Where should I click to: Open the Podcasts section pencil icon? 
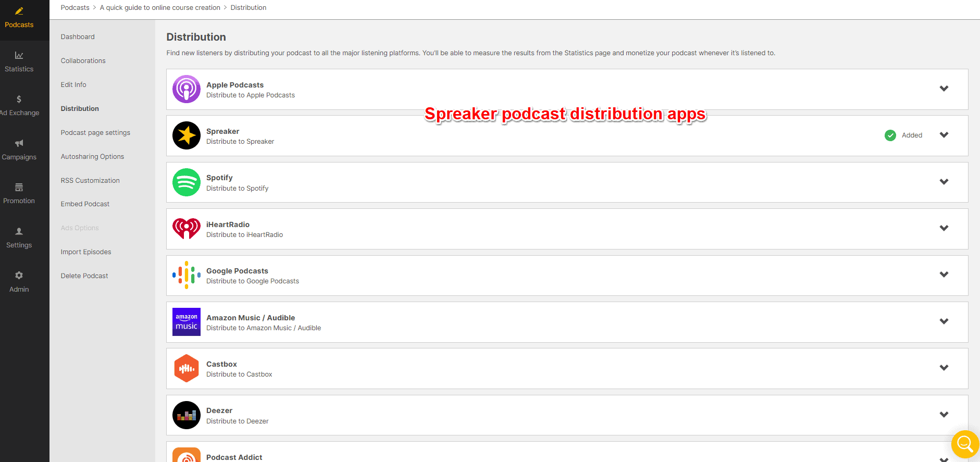[x=19, y=11]
